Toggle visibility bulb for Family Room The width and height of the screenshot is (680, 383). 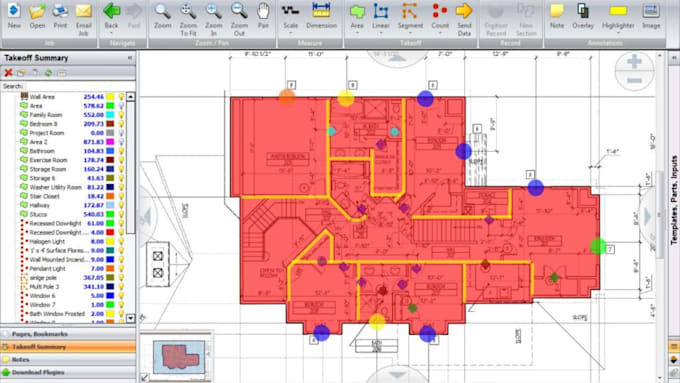click(x=121, y=115)
